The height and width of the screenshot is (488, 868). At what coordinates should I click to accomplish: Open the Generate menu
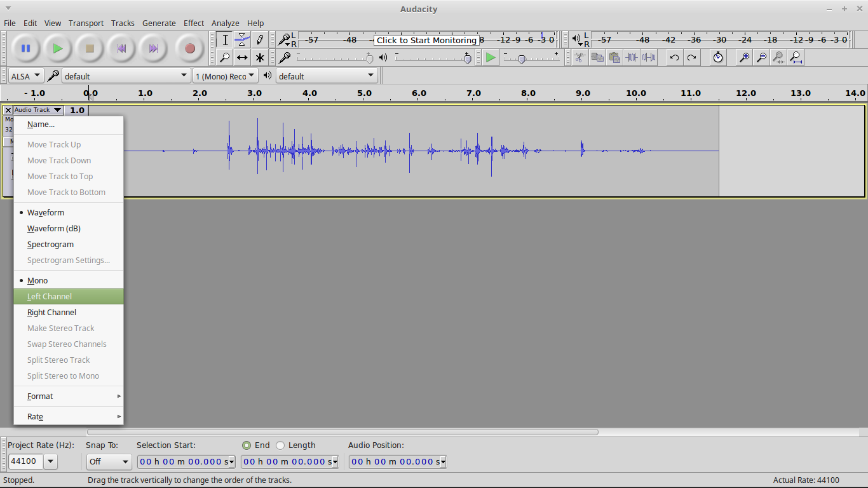coord(159,23)
